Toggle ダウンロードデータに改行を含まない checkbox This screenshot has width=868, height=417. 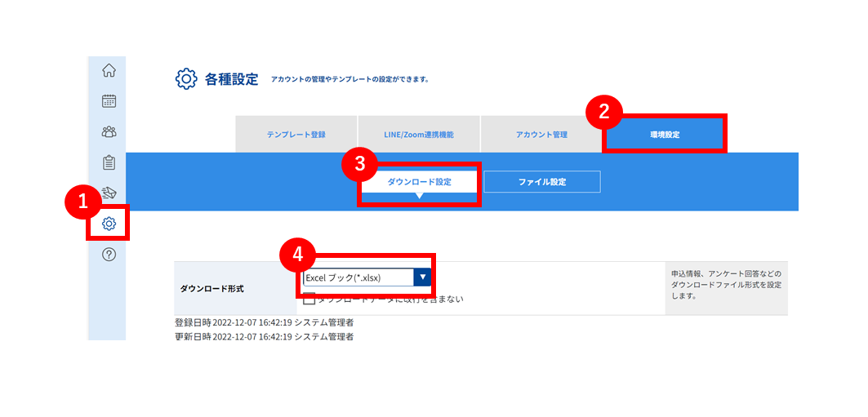click(x=309, y=299)
